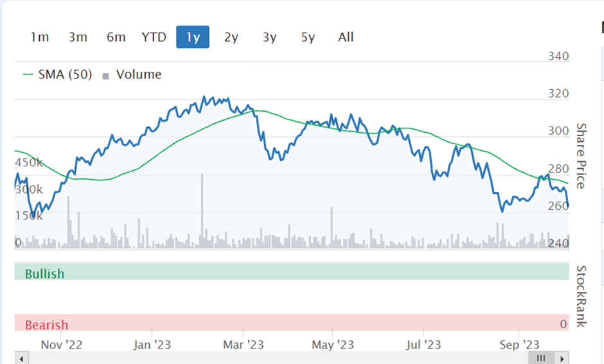Click the StockRank 0 value label
Screen dimensions: 604x364
coord(564,324)
